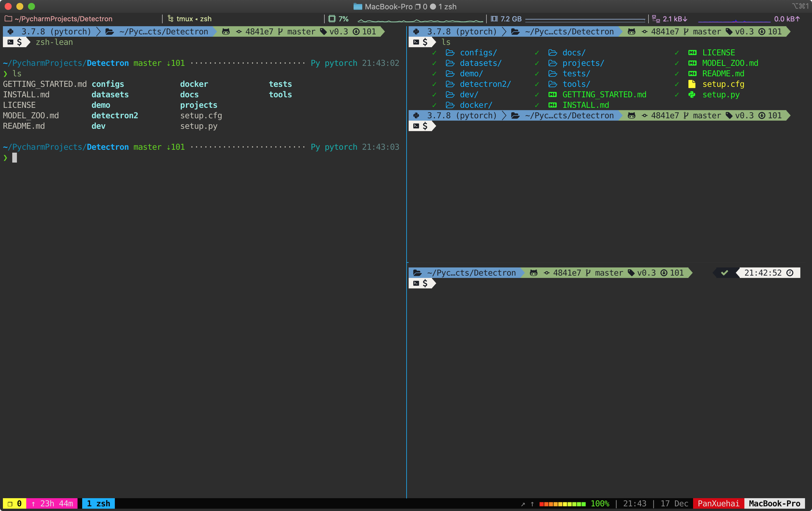
Task: Click the 'README.md' entry in right pane
Action: click(x=723, y=73)
